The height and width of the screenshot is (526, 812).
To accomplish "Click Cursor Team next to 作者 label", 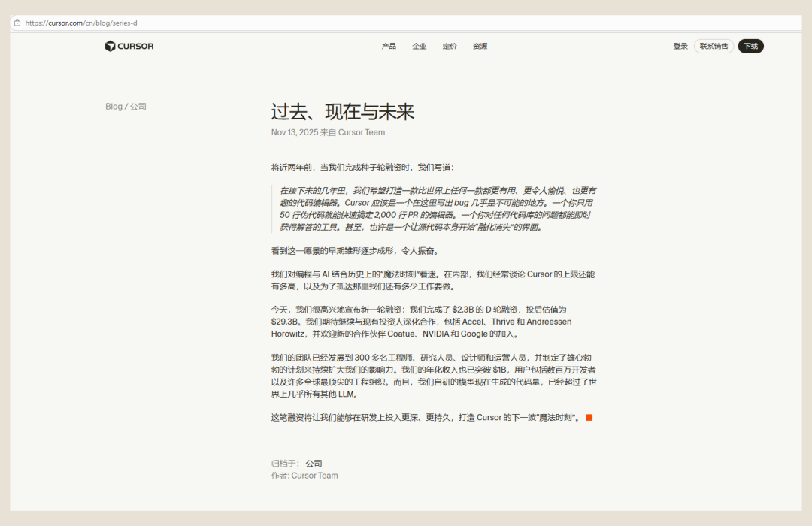I will pos(314,476).
